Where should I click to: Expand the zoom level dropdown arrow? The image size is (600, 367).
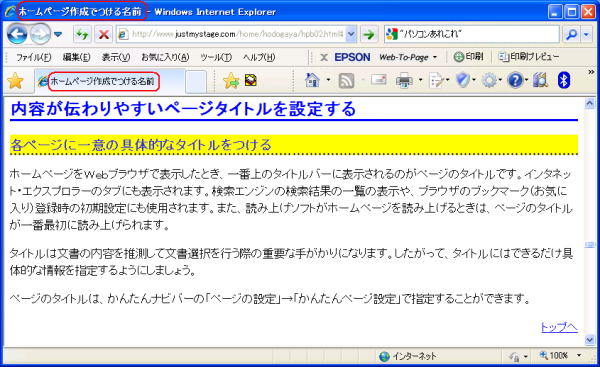tap(579, 356)
